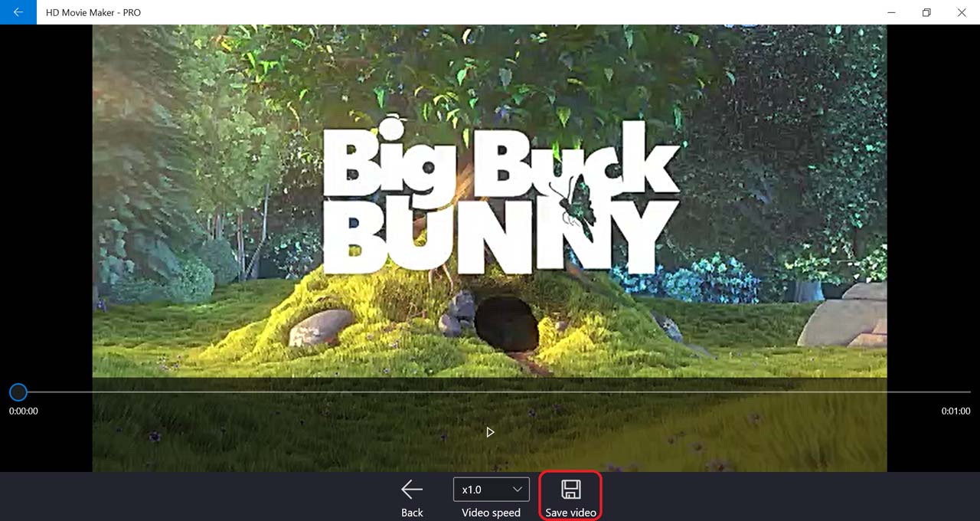Open the Video speed dropdown
Screen dimensions: 980x521
click(491, 490)
